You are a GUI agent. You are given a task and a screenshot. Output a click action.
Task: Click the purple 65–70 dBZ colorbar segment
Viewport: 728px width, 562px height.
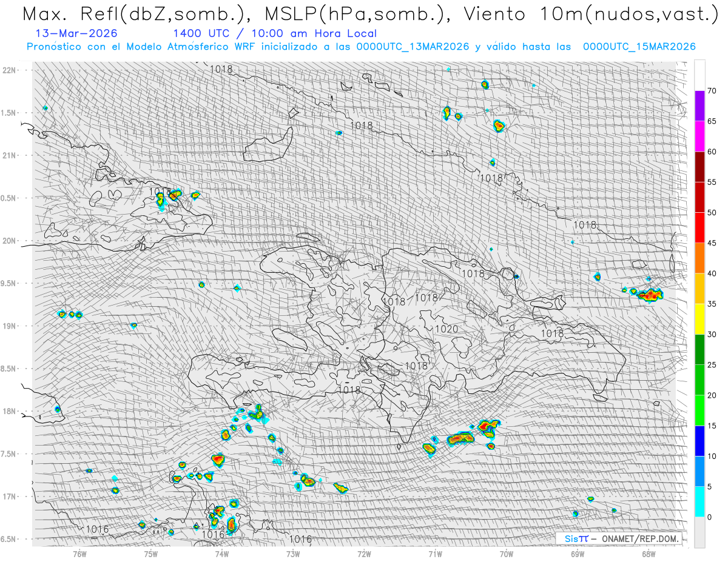point(699,106)
